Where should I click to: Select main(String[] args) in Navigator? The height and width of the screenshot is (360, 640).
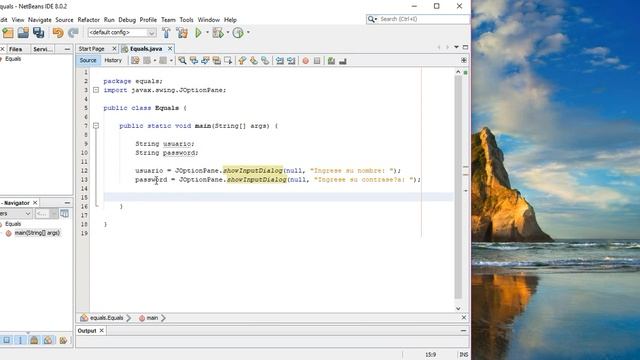[37, 233]
